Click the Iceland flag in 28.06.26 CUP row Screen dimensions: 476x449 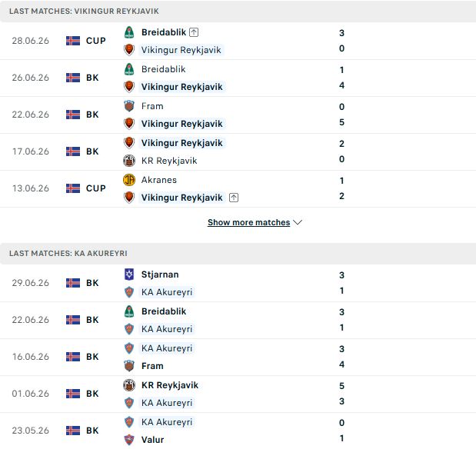(x=73, y=41)
